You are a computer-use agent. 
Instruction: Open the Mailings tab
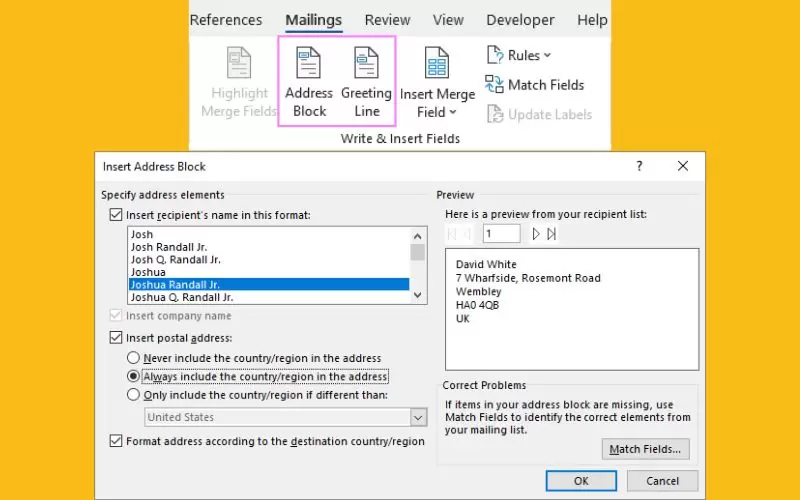click(313, 20)
